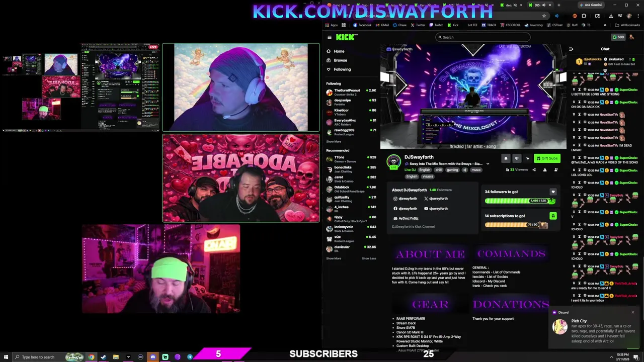Open TTone recommended channel

click(351, 159)
